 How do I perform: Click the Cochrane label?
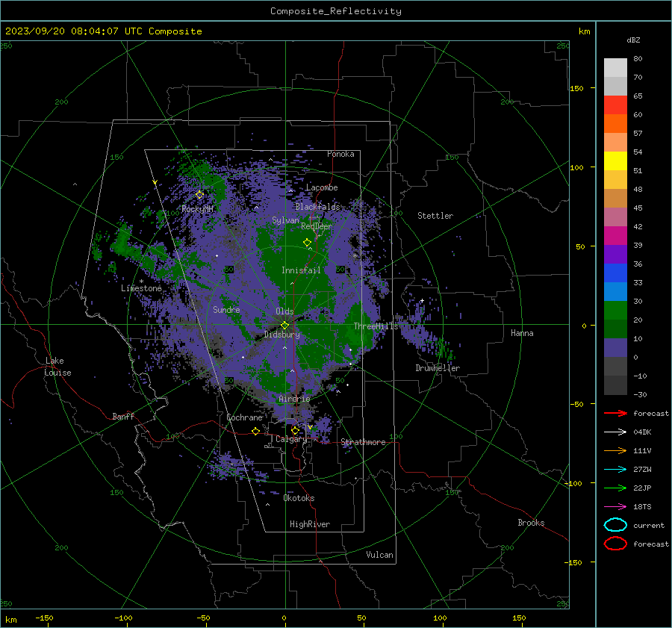click(x=244, y=417)
